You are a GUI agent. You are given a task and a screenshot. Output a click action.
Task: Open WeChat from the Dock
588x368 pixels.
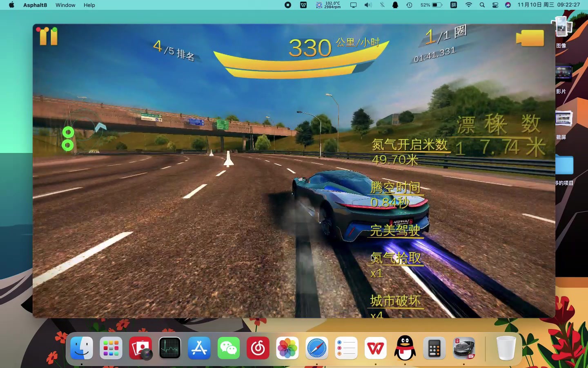[x=229, y=348]
